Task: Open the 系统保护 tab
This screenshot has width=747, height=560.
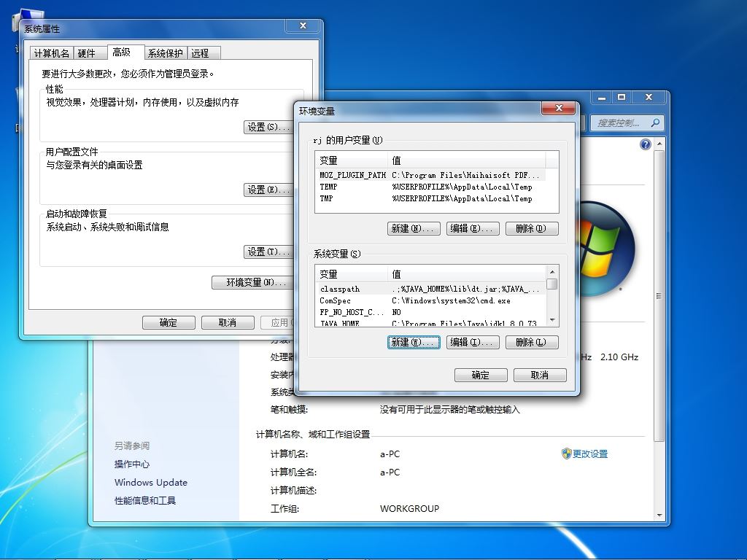Action: (165, 52)
